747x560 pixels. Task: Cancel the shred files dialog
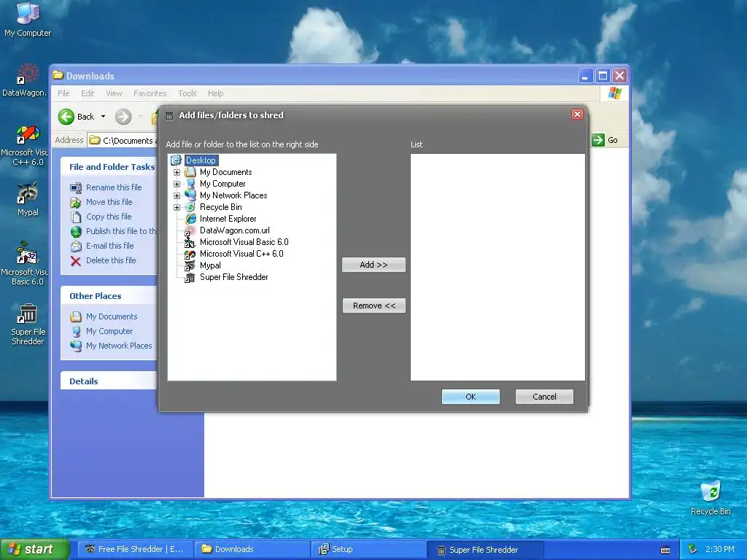tap(544, 397)
